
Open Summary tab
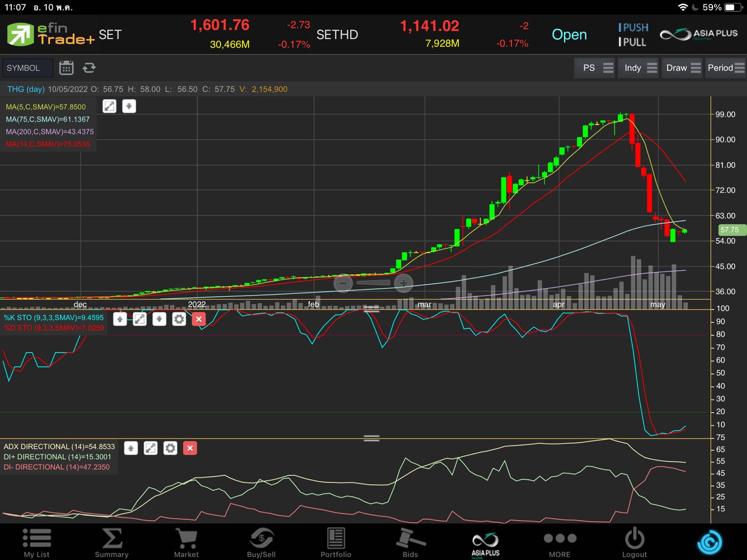tap(112, 543)
